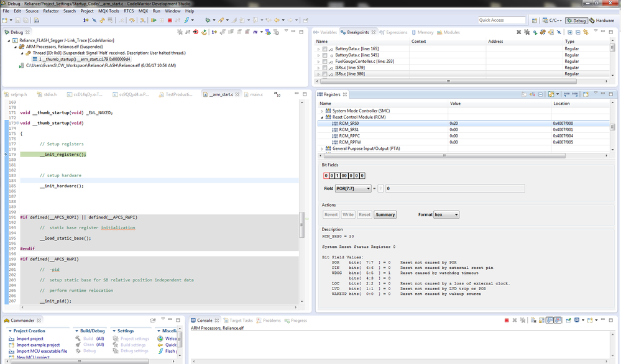621x364 pixels.
Task: Open the Run menu
Action: coord(157,11)
